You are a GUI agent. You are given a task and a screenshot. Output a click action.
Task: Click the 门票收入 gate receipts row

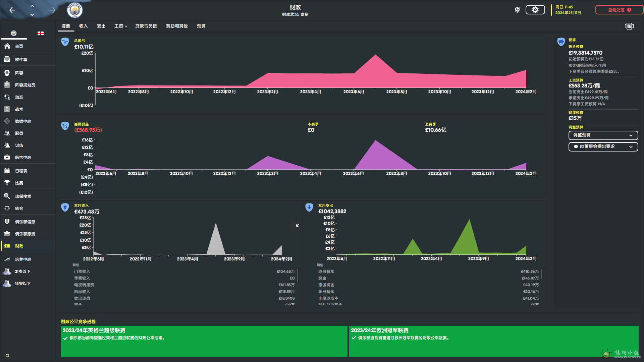[x=184, y=271]
